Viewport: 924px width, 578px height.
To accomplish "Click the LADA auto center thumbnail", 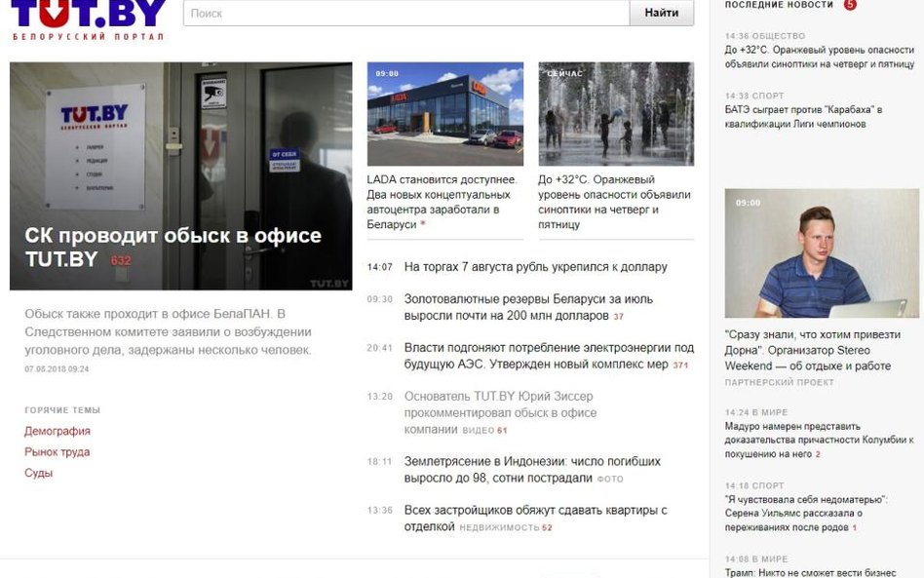I will (444, 114).
